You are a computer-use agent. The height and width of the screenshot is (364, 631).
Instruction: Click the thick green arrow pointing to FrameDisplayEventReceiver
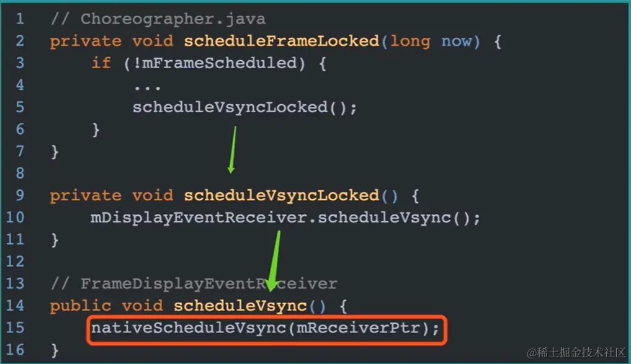pyautogui.click(x=274, y=261)
